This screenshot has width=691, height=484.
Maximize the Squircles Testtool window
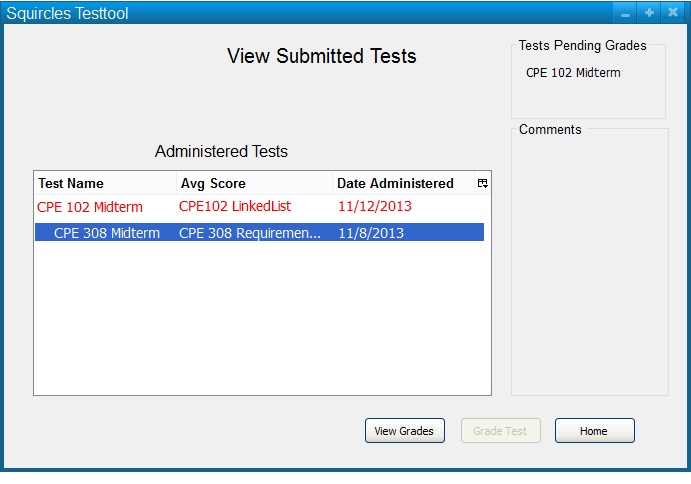tap(649, 14)
